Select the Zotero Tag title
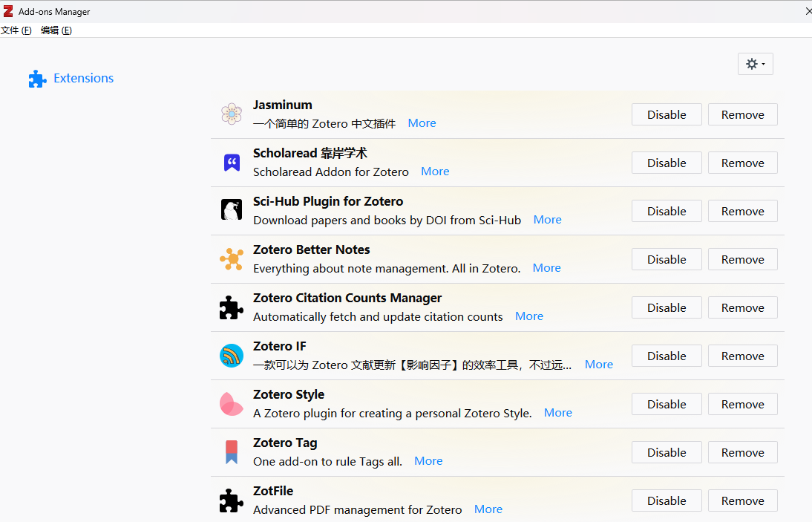This screenshot has width=812, height=522. pos(285,443)
